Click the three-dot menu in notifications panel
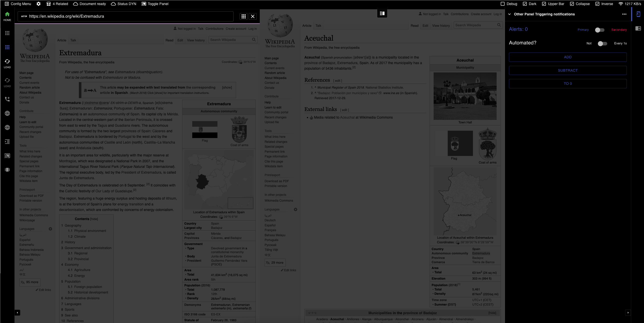Screen dimensions: 644x323 [624, 14]
